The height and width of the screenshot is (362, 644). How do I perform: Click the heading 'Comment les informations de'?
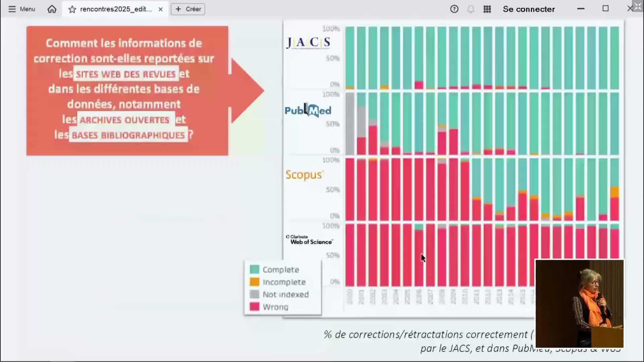pyautogui.click(x=124, y=43)
